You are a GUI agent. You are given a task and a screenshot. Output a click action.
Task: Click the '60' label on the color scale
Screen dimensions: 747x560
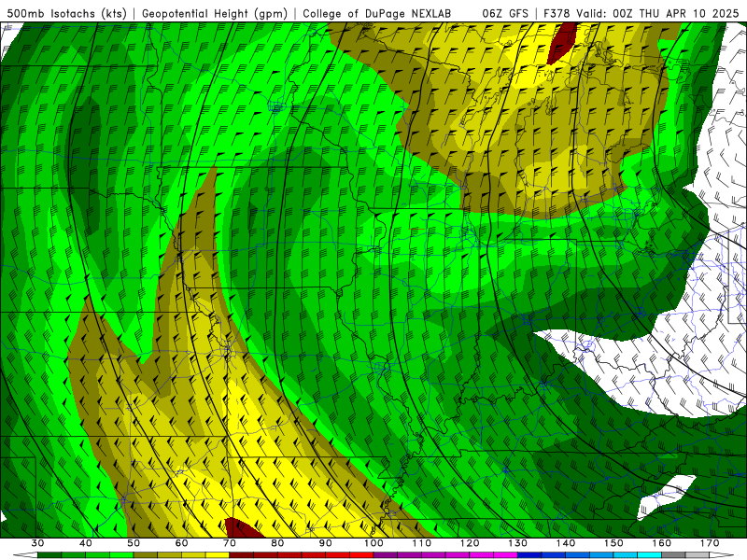point(181,543)
